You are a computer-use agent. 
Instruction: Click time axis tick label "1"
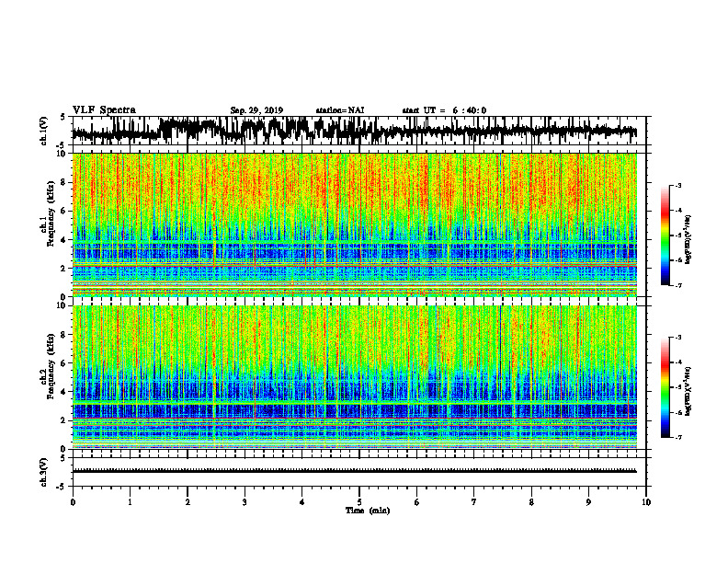[x=130, y=502]
